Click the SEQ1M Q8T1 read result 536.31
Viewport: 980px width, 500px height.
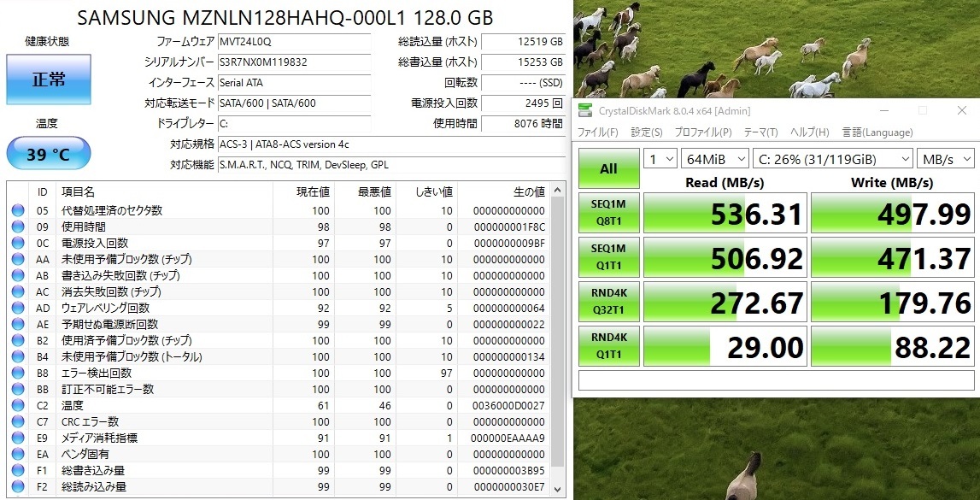pyautogui.click(x=725, y=213)
